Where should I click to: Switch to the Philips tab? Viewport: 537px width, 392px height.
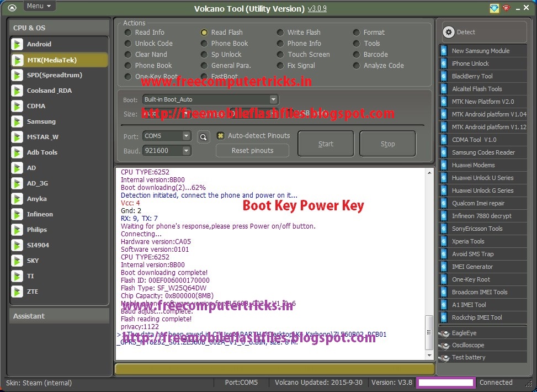click(59, 230)
